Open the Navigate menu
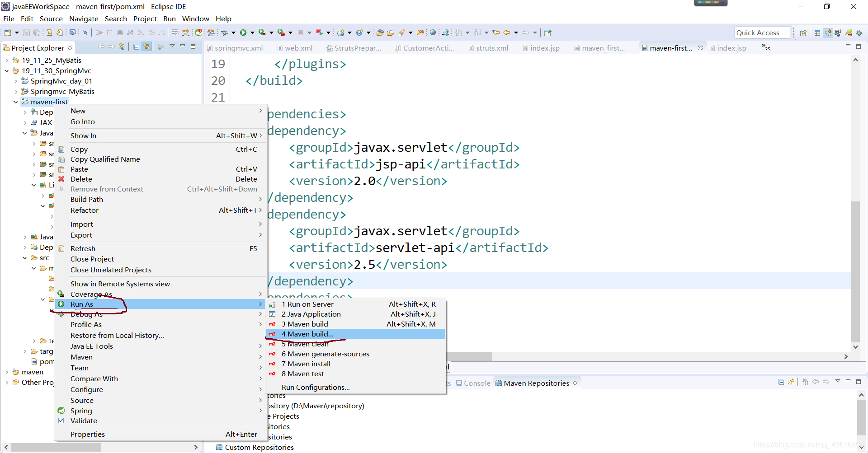The width and height of the screenshot is (868, 453). (84, 19)
